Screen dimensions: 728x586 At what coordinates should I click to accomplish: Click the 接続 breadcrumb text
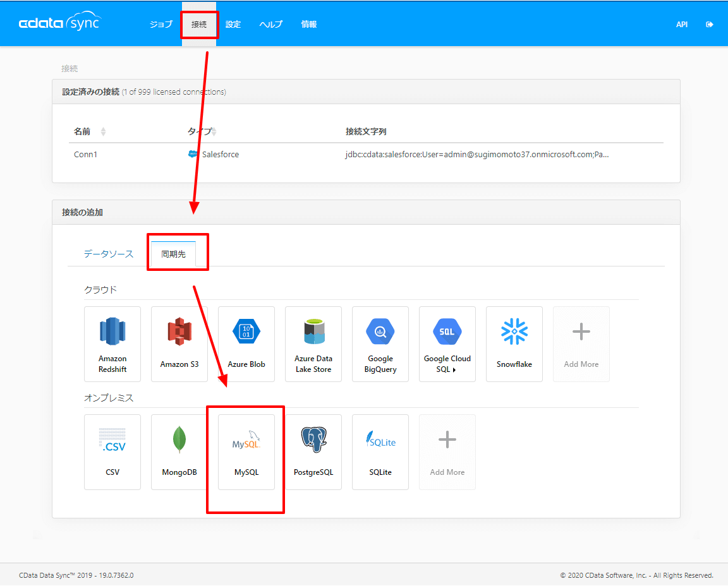pyautogui.click(x=70, y=69)
